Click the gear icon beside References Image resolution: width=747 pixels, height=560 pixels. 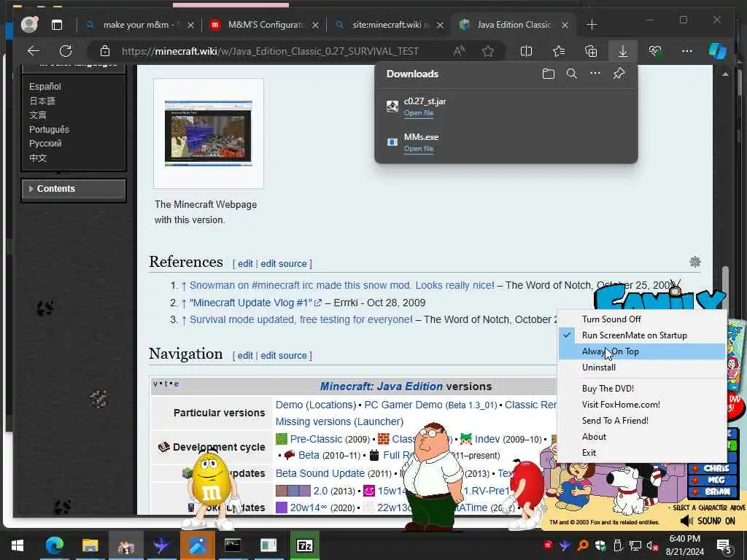695,262
